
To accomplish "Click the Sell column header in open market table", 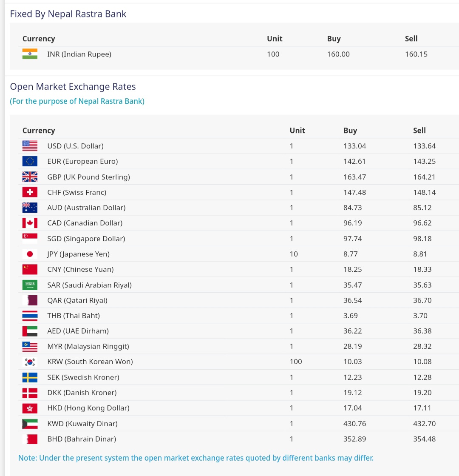I will click(x=419, y=131).
